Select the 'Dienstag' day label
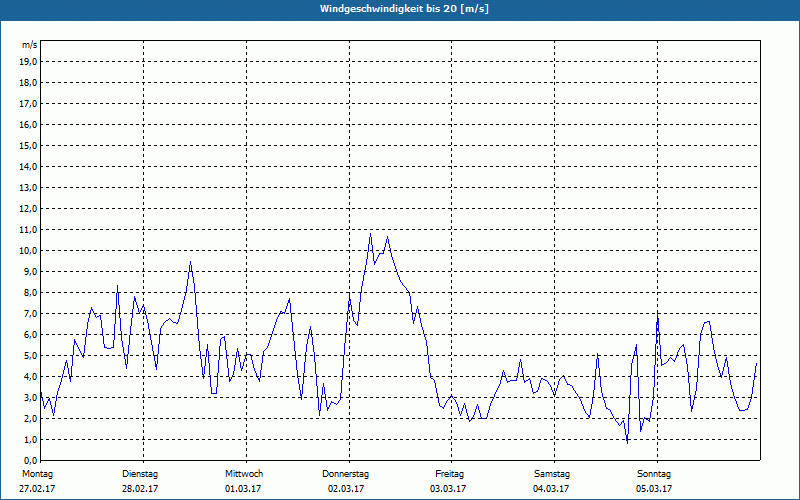The width and height of the screenshot is (800, 500). click(x=140, y=474)
